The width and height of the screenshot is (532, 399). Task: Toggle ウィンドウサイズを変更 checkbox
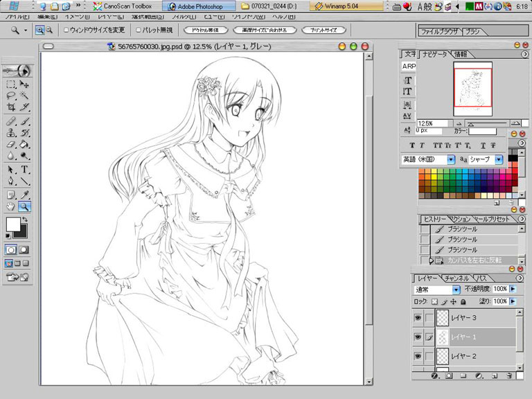(x=66, y=30)
